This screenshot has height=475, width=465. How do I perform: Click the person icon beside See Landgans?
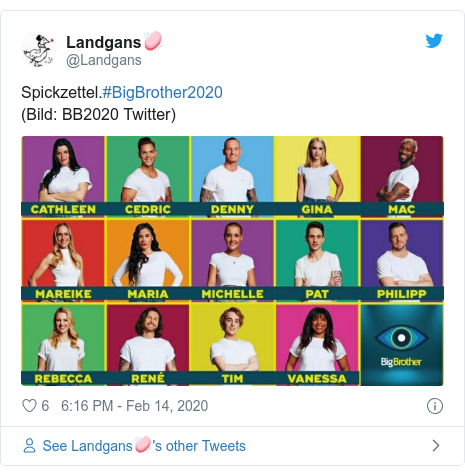pos(29,446)
